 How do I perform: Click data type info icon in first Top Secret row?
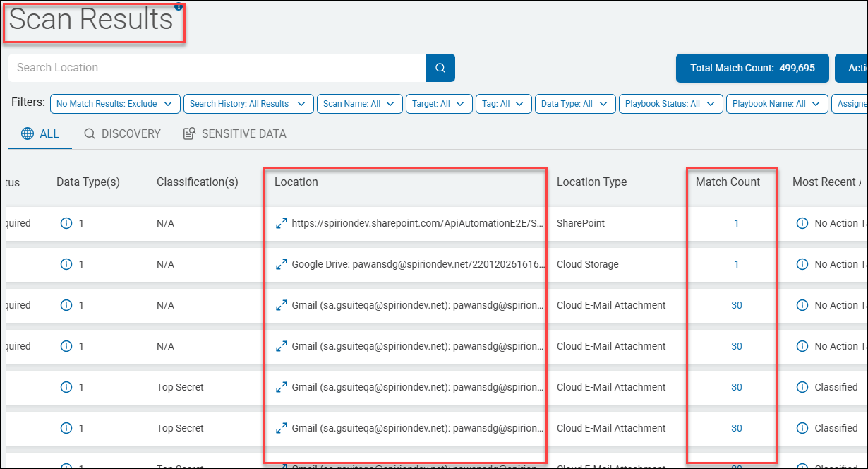[66, 387]
